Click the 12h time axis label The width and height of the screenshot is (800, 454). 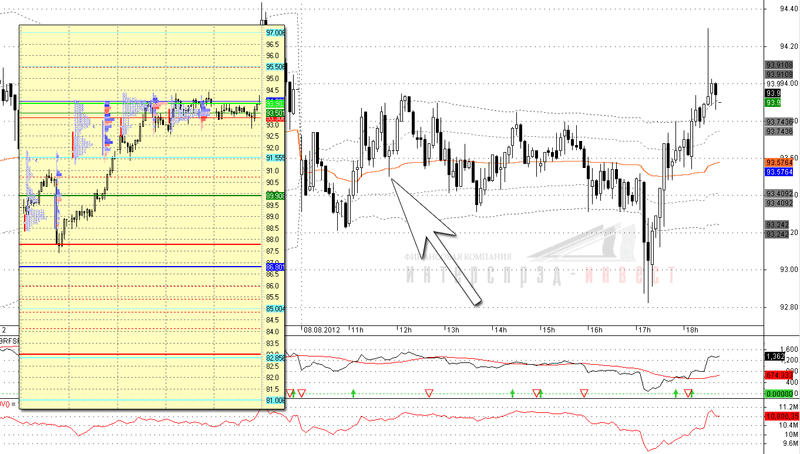coord(405,330)
